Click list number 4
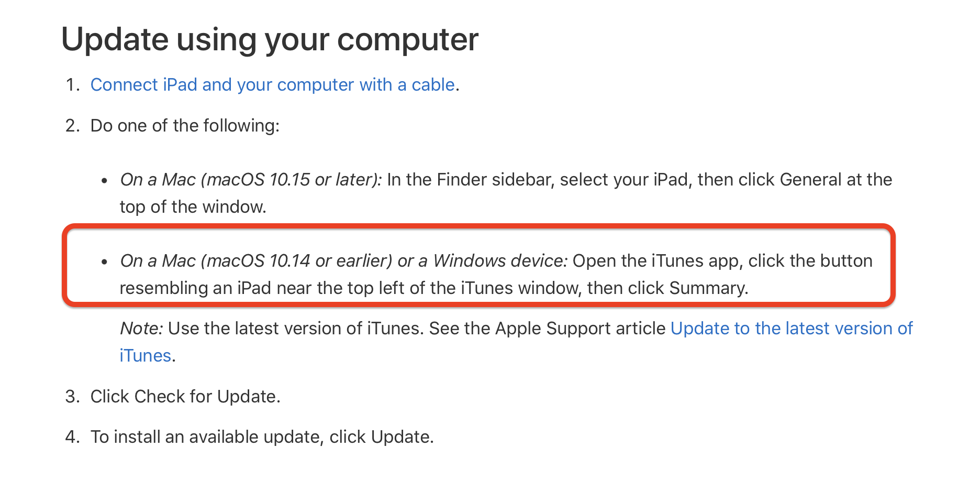Viewport: 980px width, 480px height. click(x=72, y=437)
